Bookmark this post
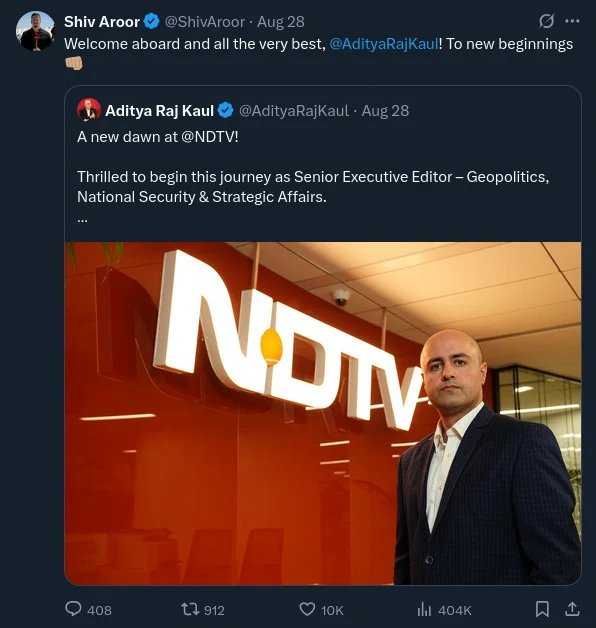596x628 pixels. (x=542, y=609)
